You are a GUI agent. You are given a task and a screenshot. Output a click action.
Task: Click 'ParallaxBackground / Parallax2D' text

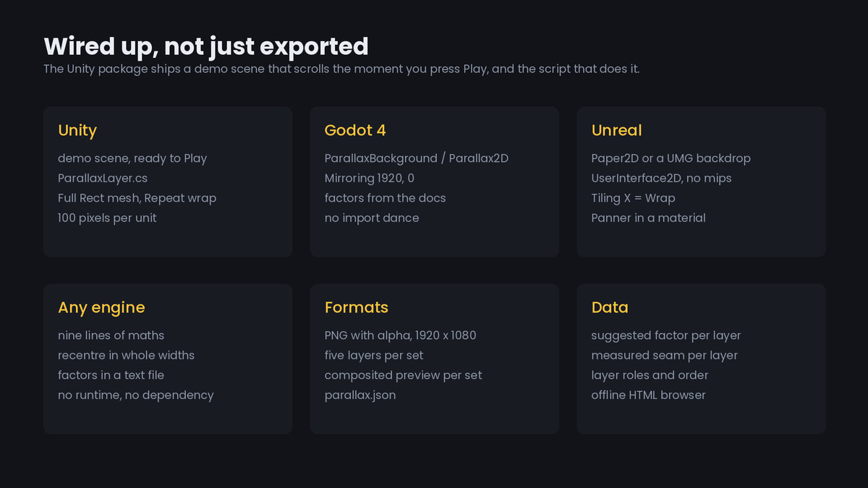(x=417, y=158)
